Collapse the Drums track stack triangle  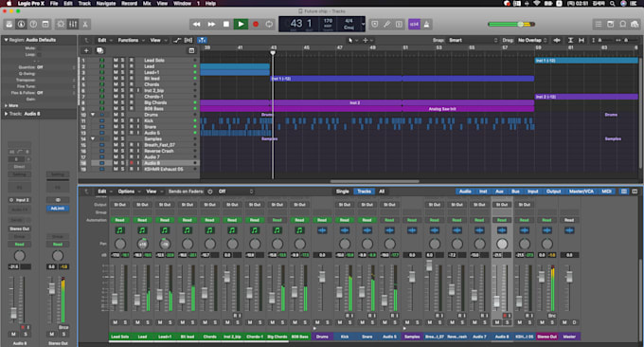93,115
